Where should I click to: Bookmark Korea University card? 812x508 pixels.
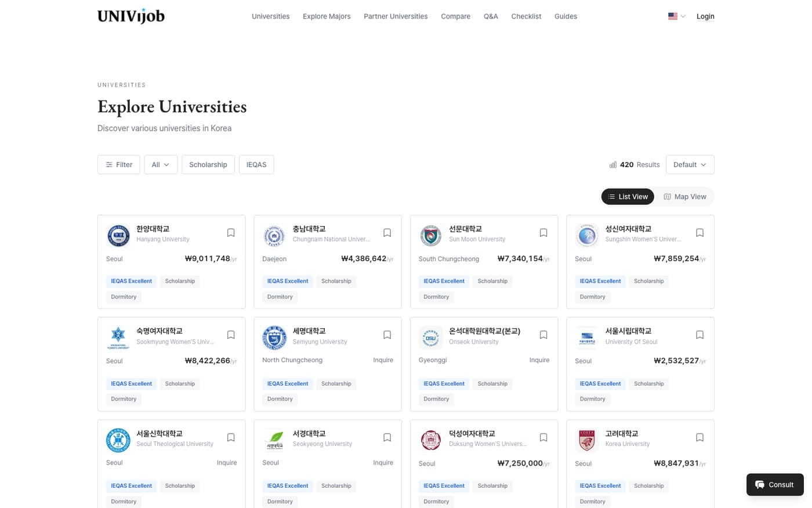[x=699, y=438]
